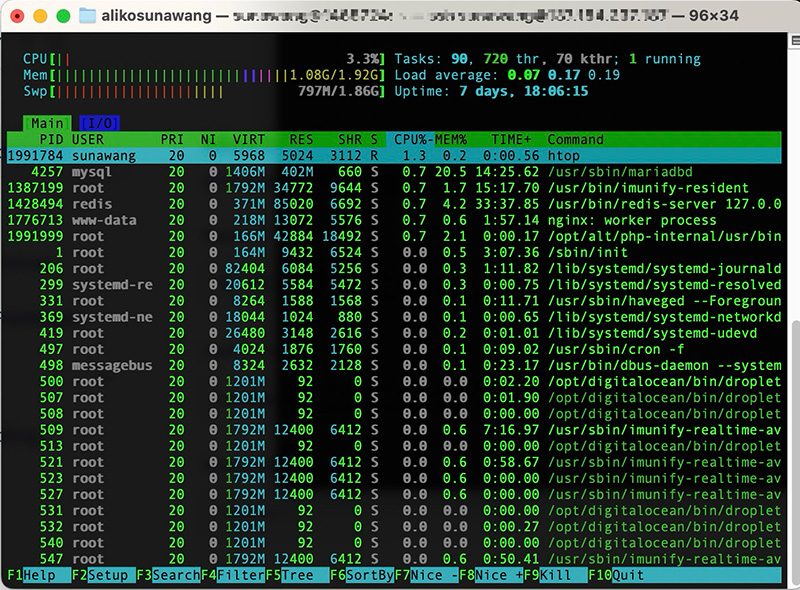Select the nginx worker process row
This screenshot has height=590, width=800.
[394, 220]
